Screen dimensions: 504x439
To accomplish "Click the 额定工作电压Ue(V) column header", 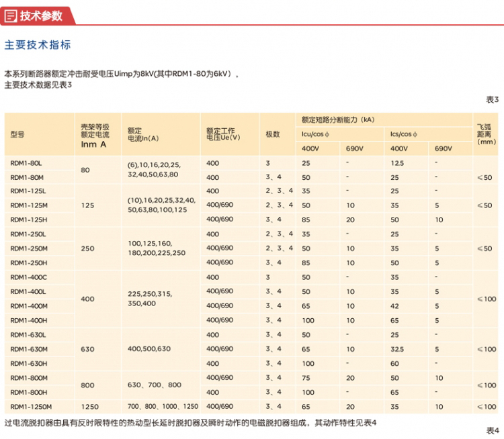I will click(223, 134).
